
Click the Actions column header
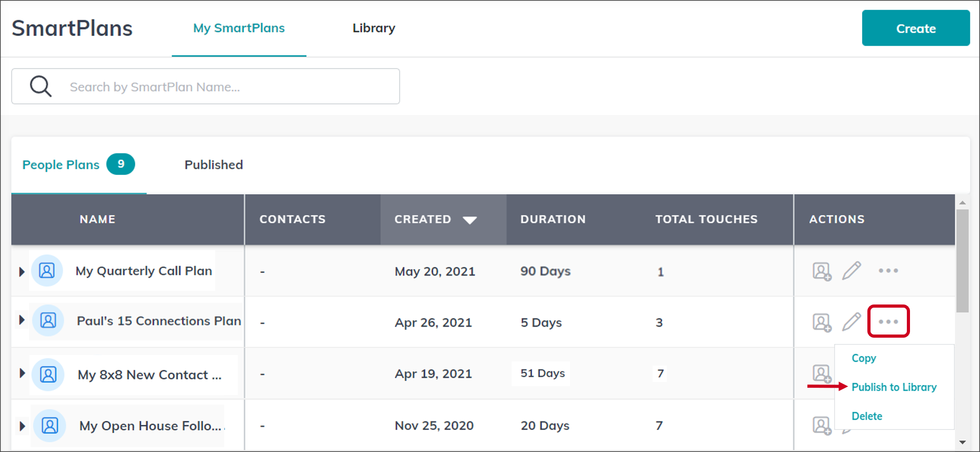[x=837, y=219]
